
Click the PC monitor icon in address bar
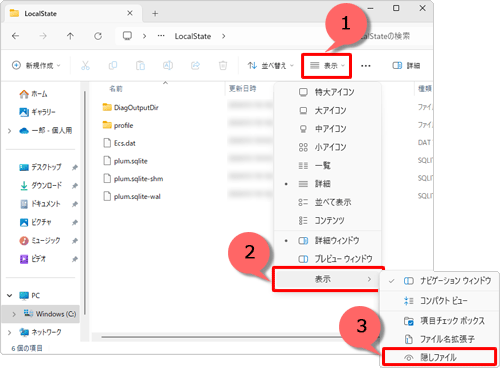pyautogui.click(x=127, y=36)
